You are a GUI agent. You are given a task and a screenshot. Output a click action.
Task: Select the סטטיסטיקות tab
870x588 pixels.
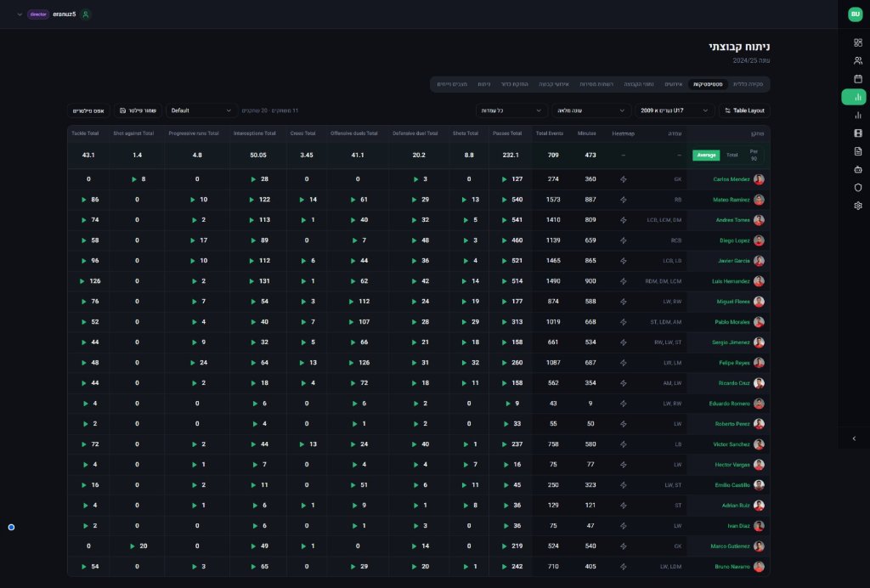click(x=708, y=84)
